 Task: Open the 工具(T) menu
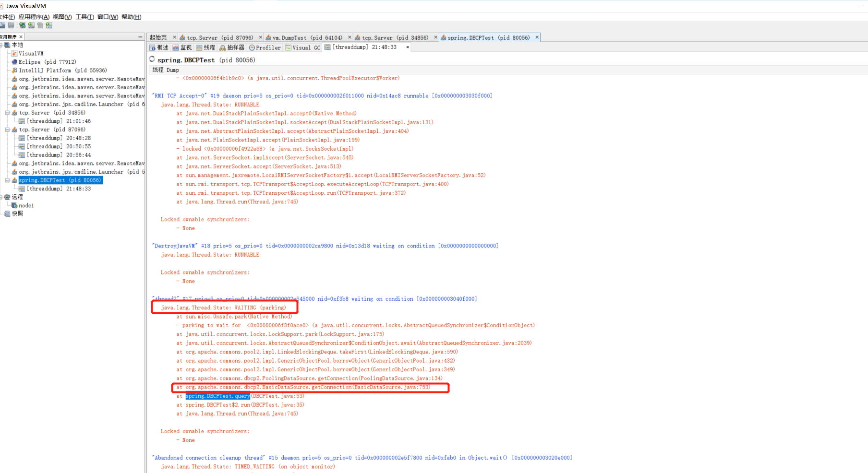(84, 17)
